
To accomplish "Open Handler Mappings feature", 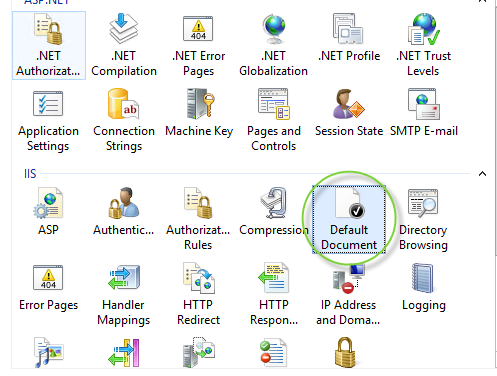I will [124, 295].
